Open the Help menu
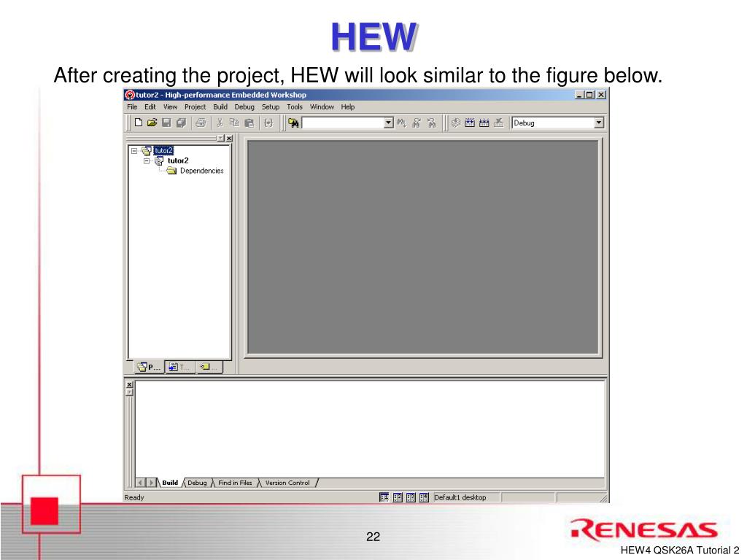Image resolution: width=747 pixels, height=560 pixels. pos(347,107)
